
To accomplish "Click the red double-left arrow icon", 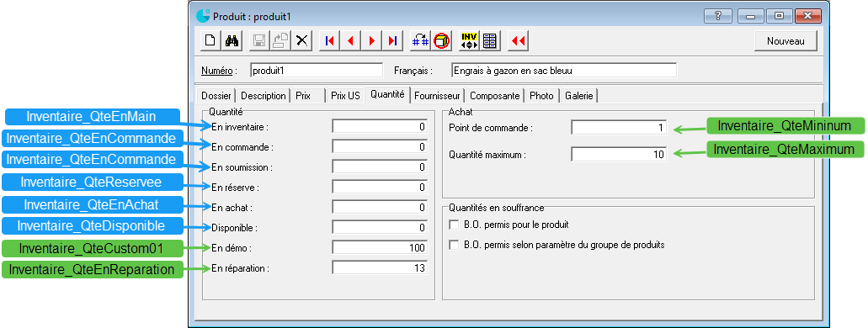I will point(518,40).
